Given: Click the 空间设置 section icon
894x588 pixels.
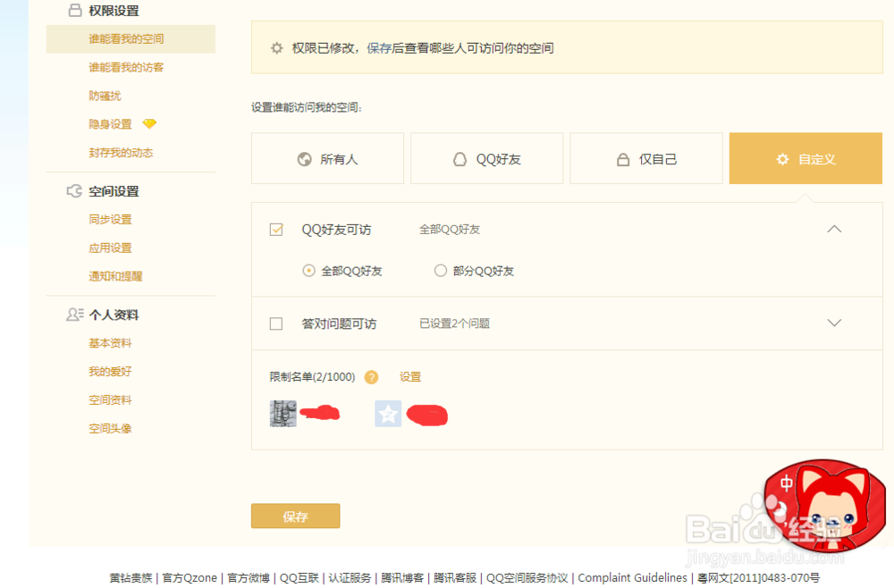Looking at the screenshot, I should [x=74, y=190].
